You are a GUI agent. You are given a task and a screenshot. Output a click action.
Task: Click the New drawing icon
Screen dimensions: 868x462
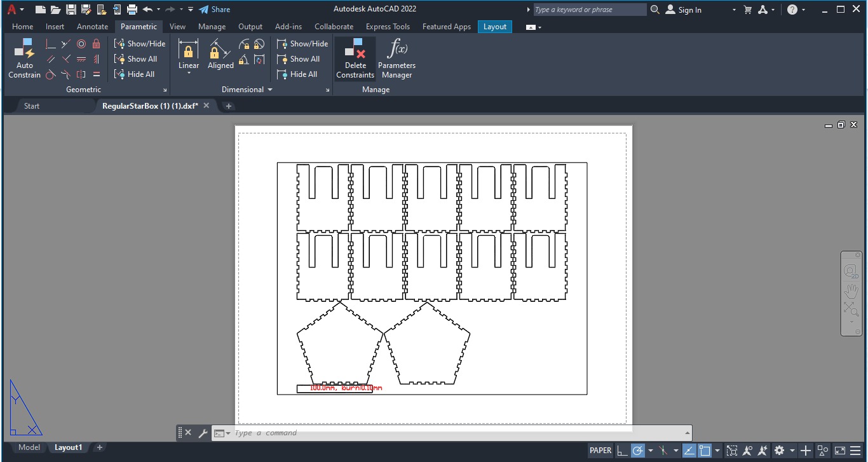pos(40,10)
